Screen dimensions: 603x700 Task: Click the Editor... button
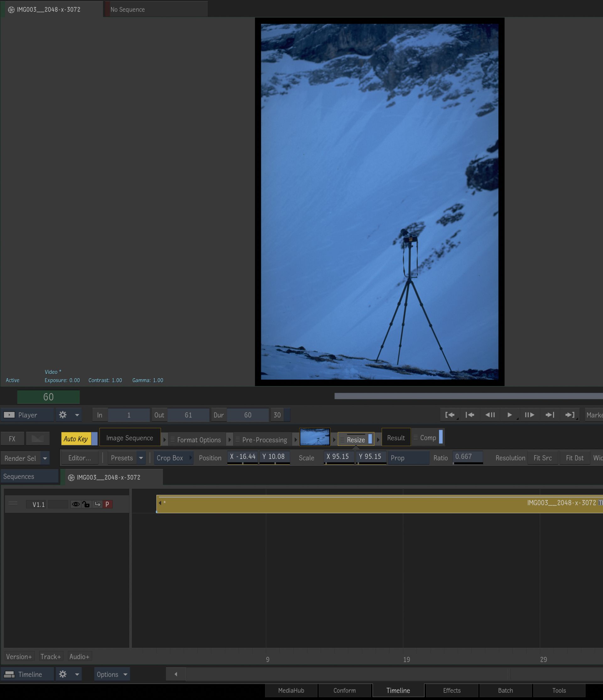[x=79, y=458]
